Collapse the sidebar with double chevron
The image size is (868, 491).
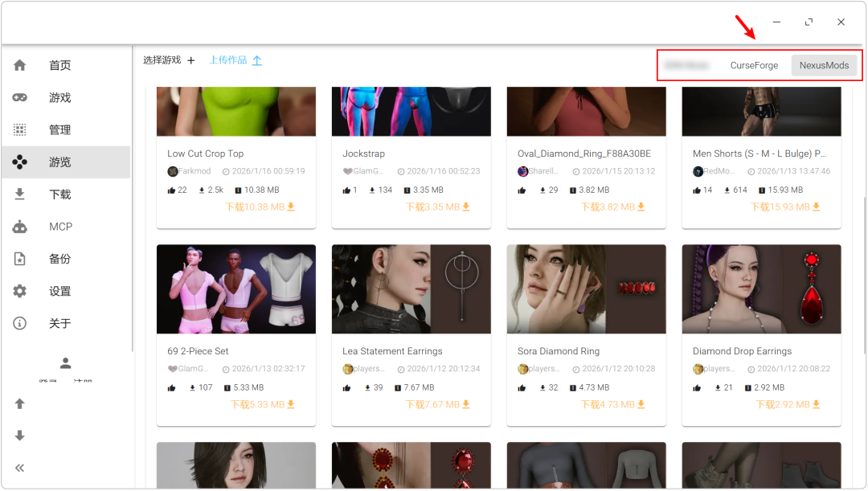(x=20, y=468)
